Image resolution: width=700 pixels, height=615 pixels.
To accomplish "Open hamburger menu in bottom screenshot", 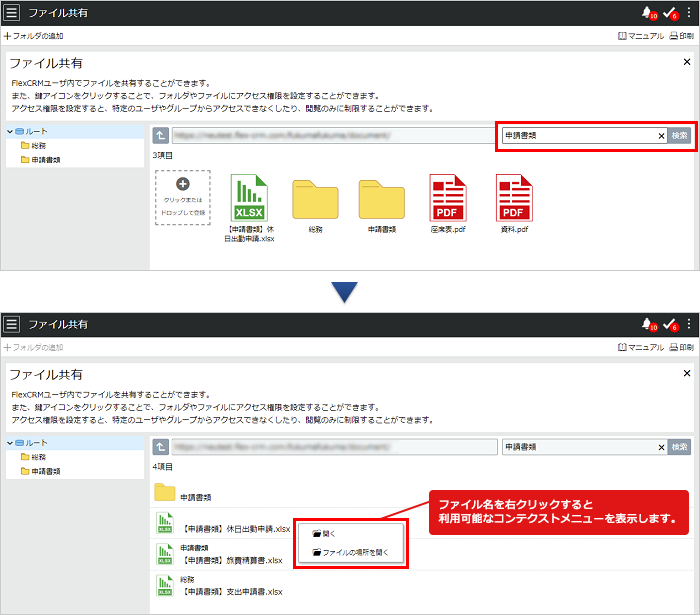I will [x=12, y=324].
